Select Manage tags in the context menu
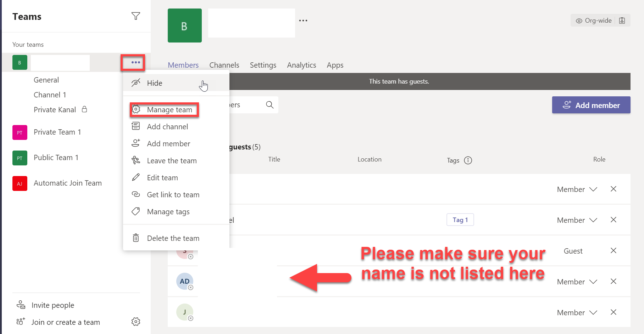644x334 pixels. coord(176,212)
